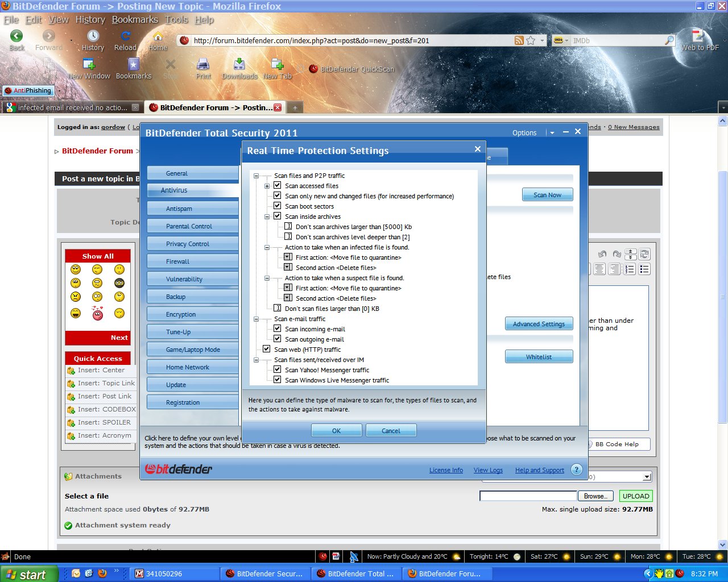Click the bookmark star in address bar

(x=531, y=40)
